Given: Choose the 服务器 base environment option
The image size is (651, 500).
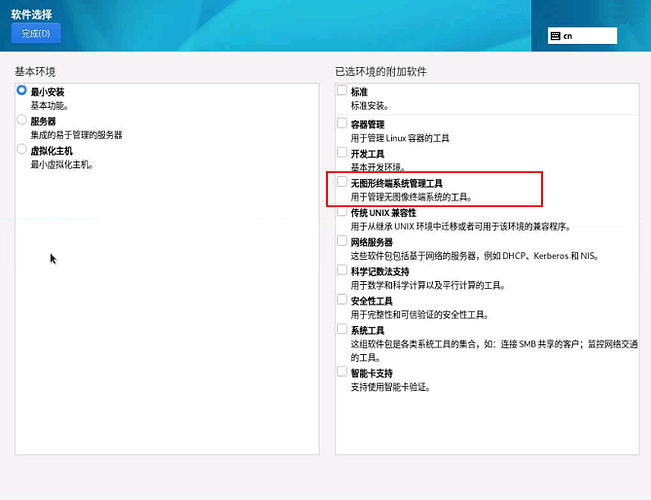Looking at the screenshot, I should point(22,120).
